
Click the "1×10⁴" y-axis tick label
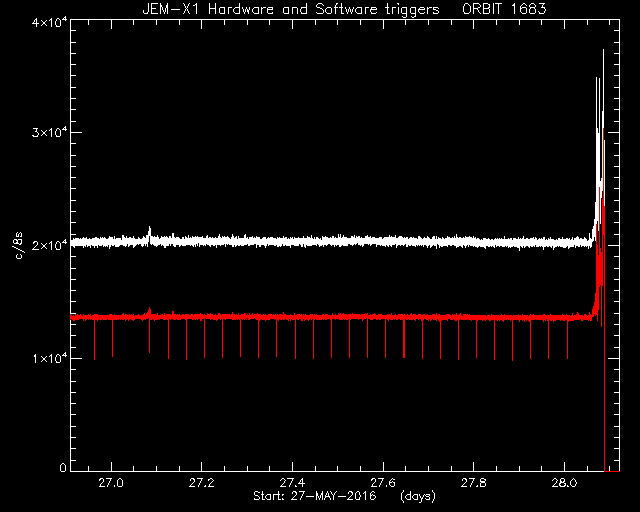click(x=49, y=358)
